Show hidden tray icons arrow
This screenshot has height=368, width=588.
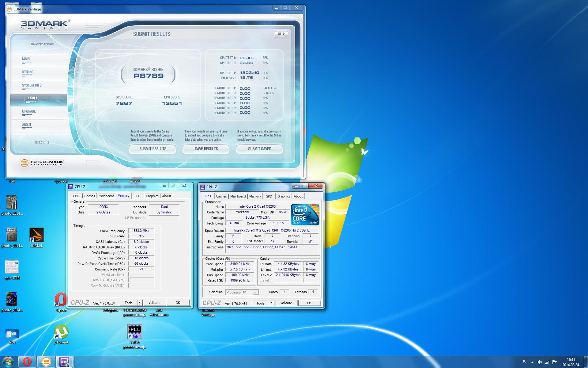(532, 362)
